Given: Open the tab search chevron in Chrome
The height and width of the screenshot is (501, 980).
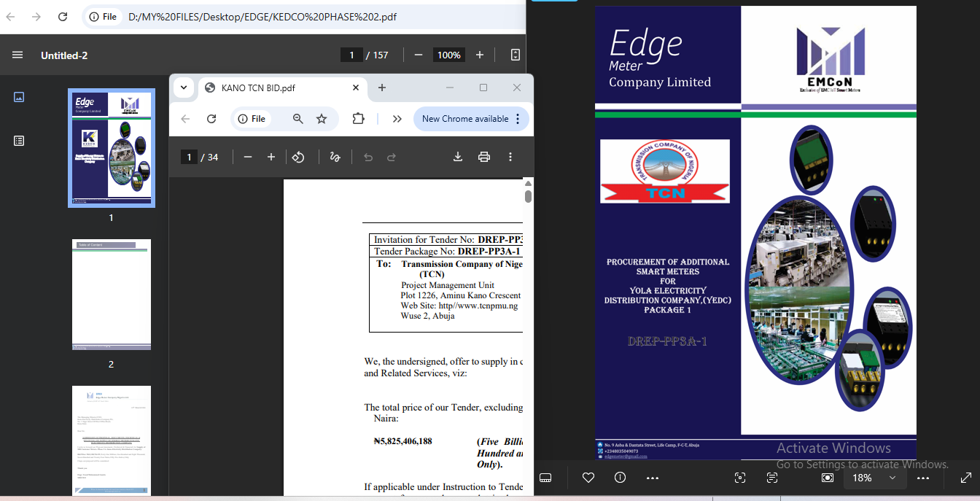Looking at the screenshot, I should click(x=184, y=87).
